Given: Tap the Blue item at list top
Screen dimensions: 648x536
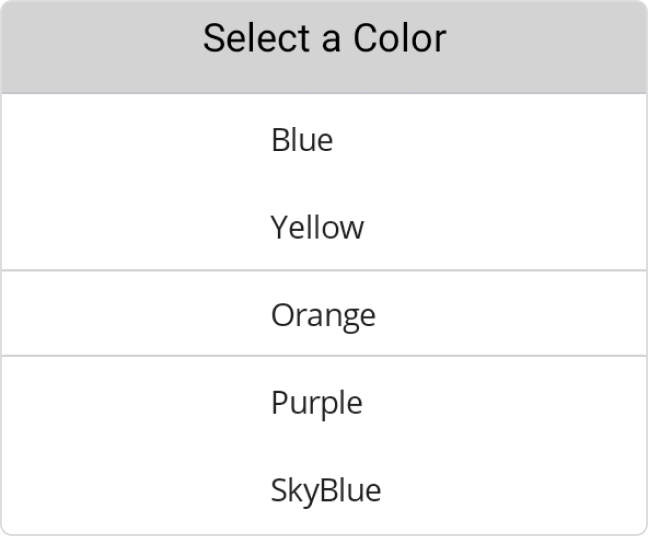Looking at the screenshot, I should (302, 140).
